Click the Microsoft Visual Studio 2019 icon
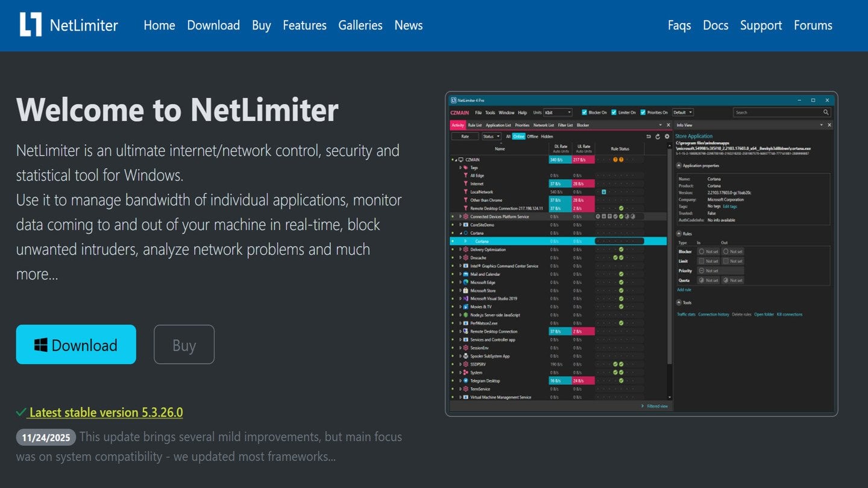 [465, 298]
